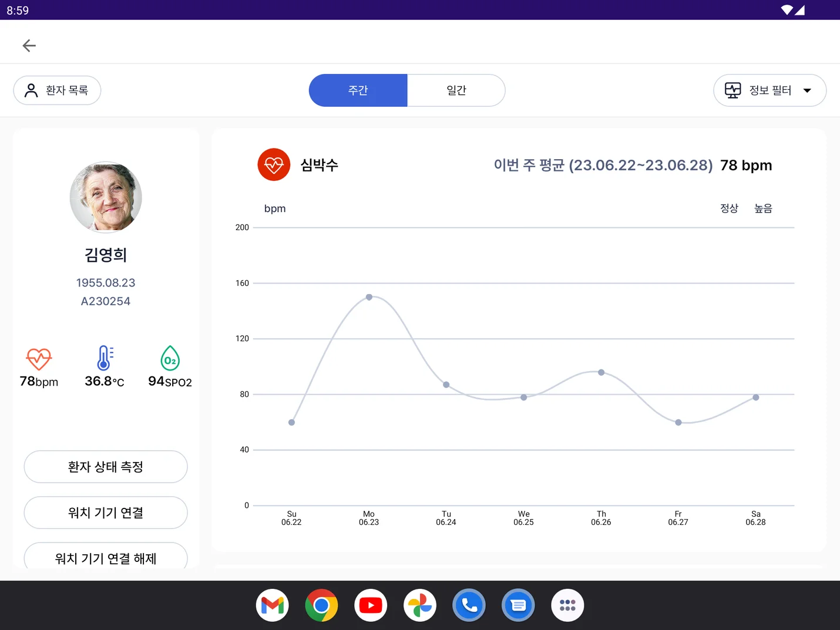Open the Phone app from the dock
This screenshot has height=630, width=840.
tap(469, 605)
